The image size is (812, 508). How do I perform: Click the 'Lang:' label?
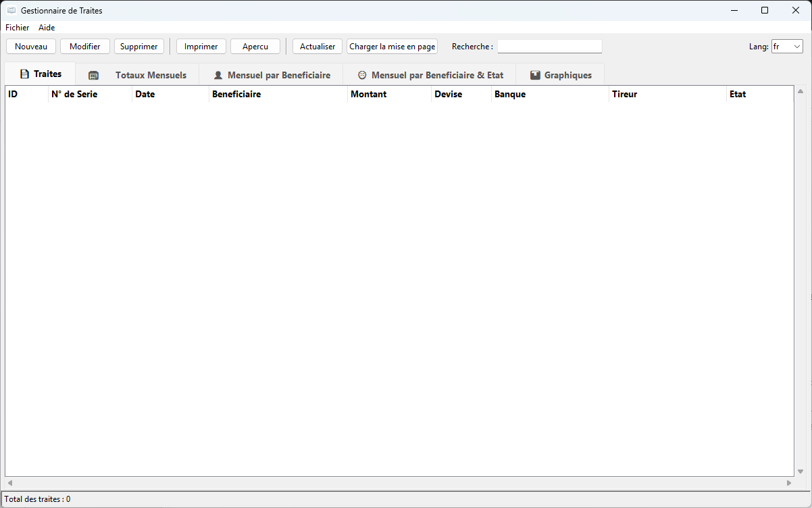coord(759,47)
